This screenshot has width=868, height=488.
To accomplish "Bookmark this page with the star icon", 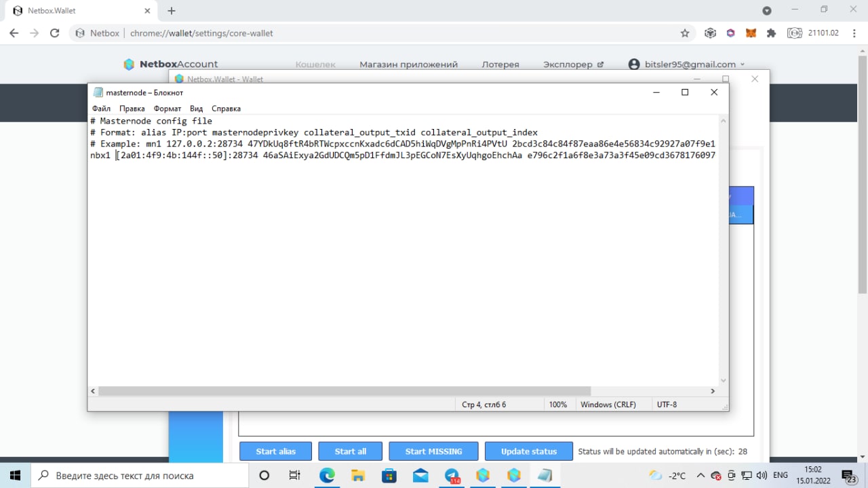I will (x=685, y=33).
